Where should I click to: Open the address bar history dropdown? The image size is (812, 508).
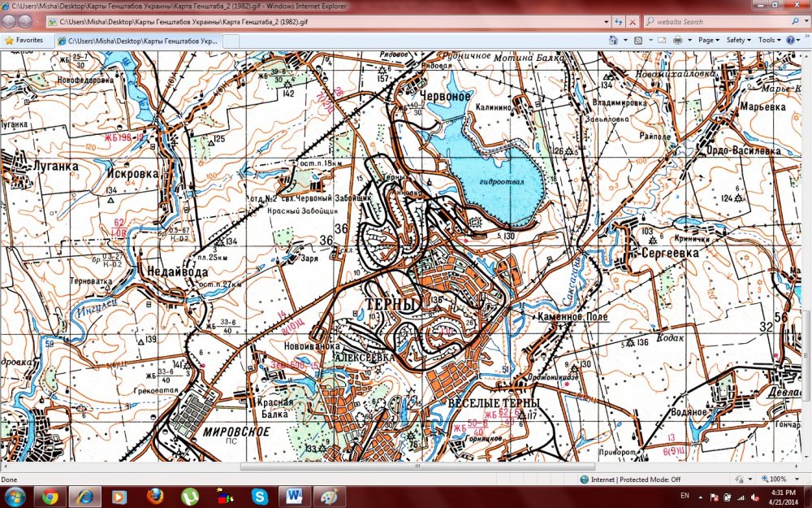[x=607, y=22]
